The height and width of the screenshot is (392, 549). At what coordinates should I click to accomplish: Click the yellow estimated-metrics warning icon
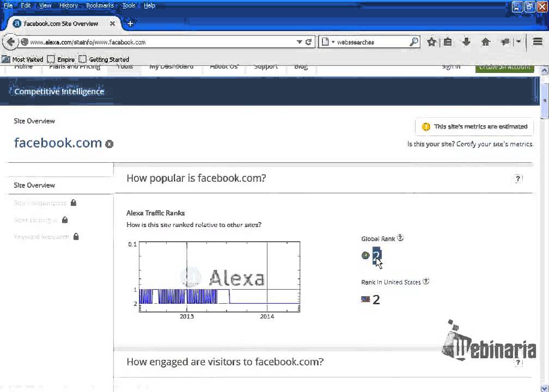tap(426, 127)
